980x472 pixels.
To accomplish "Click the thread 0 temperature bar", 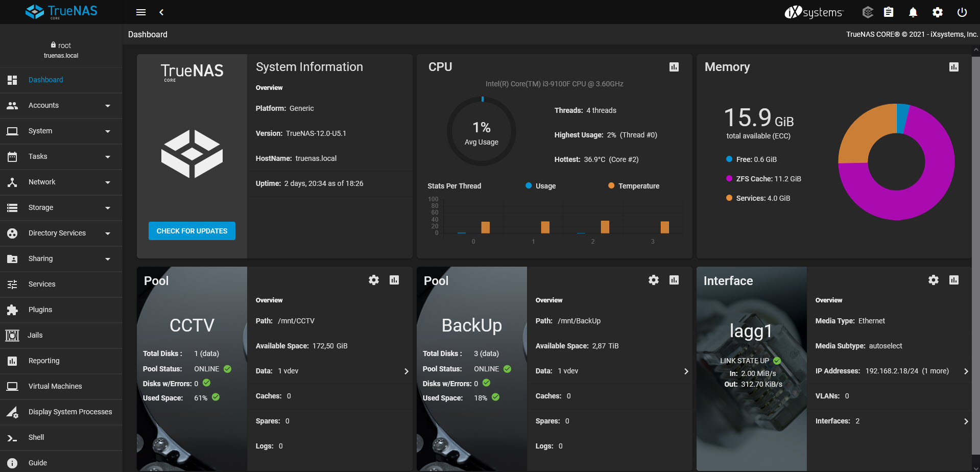I will tap(486, 227).
